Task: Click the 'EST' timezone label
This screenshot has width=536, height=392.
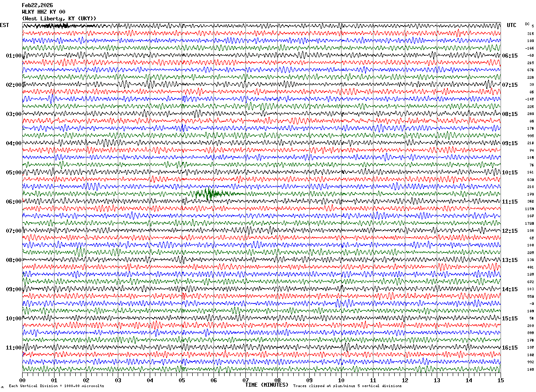Action: point(4,25)
